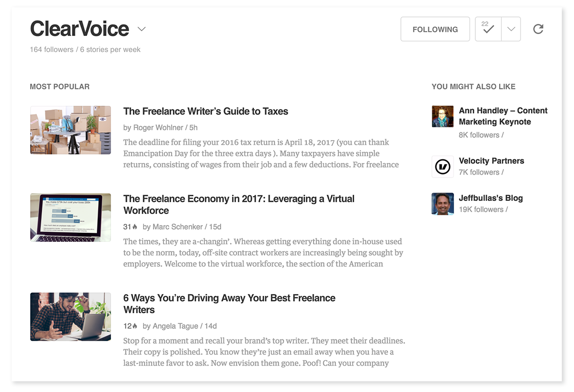Toggle the FOLLOWING button
The height and width of the screenshot is (392, 574).
point(435,29)
